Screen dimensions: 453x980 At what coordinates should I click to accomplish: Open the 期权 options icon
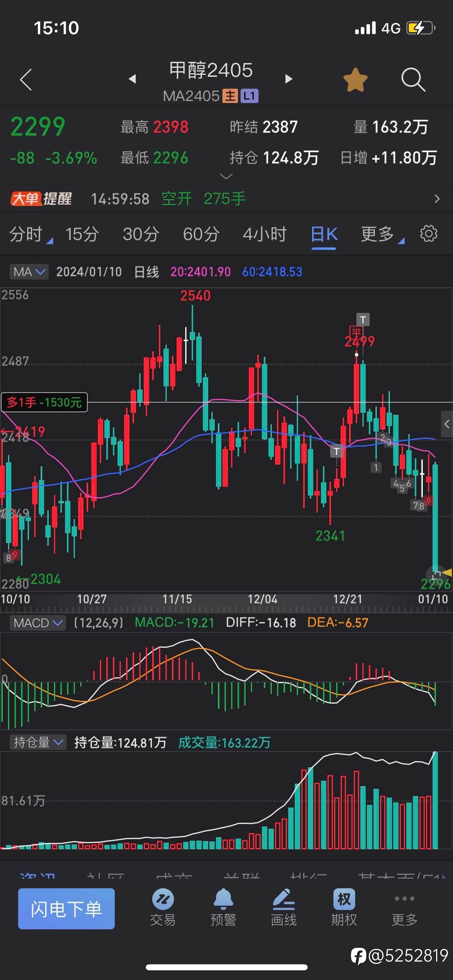coord(344,908)
